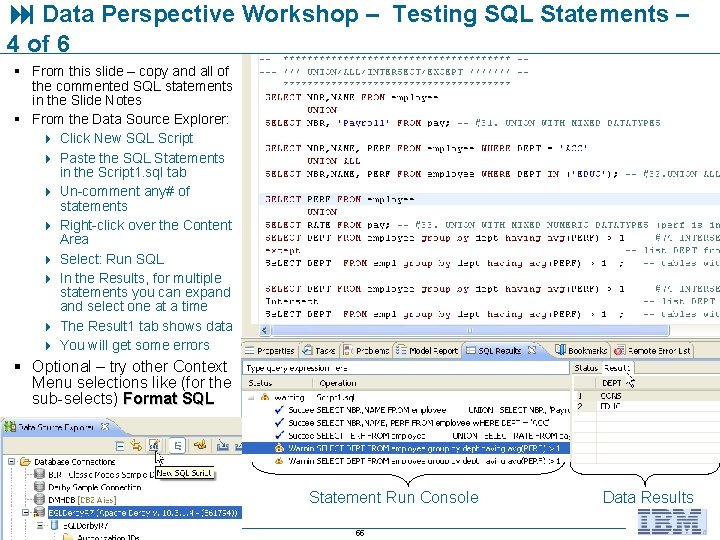Click the warning icon on the highlighted row
The image size is (720, 540).
point(279,448)
